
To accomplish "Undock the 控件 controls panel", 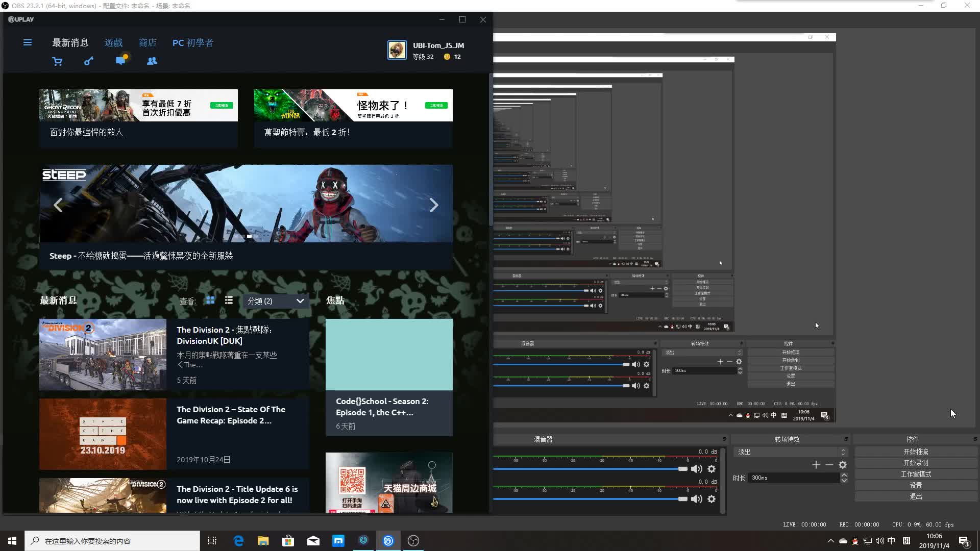I will 975,439.
